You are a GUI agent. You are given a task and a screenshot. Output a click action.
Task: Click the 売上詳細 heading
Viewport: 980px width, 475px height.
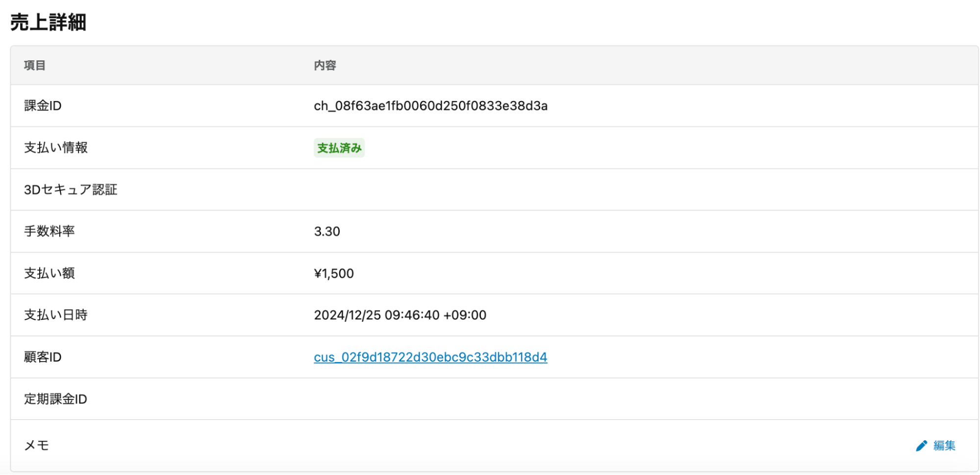pyautogui.click(x=48, y=23)
